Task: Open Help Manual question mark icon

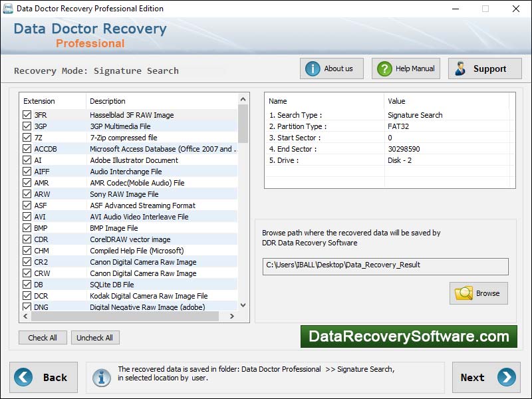Action: 385,68
